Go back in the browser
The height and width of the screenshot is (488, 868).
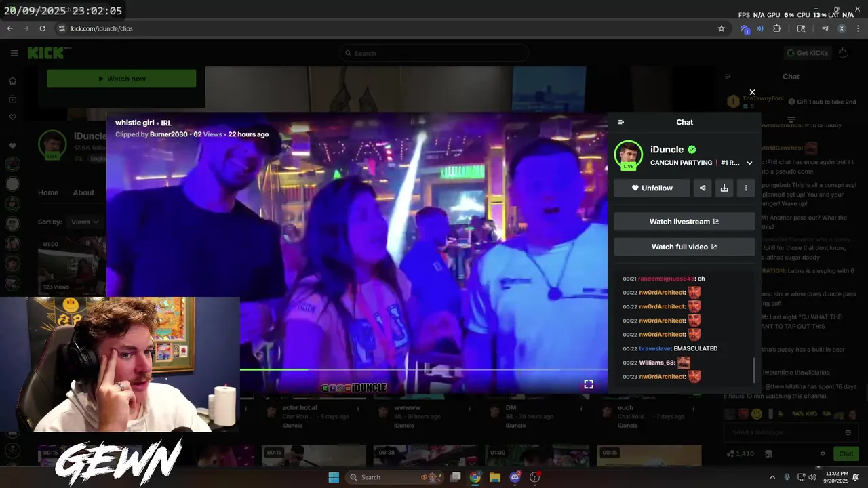(x=9, y=28)
